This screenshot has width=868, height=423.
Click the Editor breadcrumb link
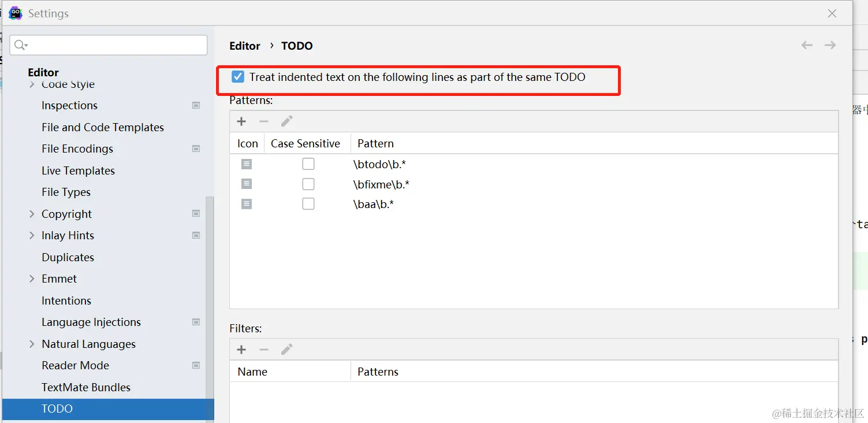(245, 46)
